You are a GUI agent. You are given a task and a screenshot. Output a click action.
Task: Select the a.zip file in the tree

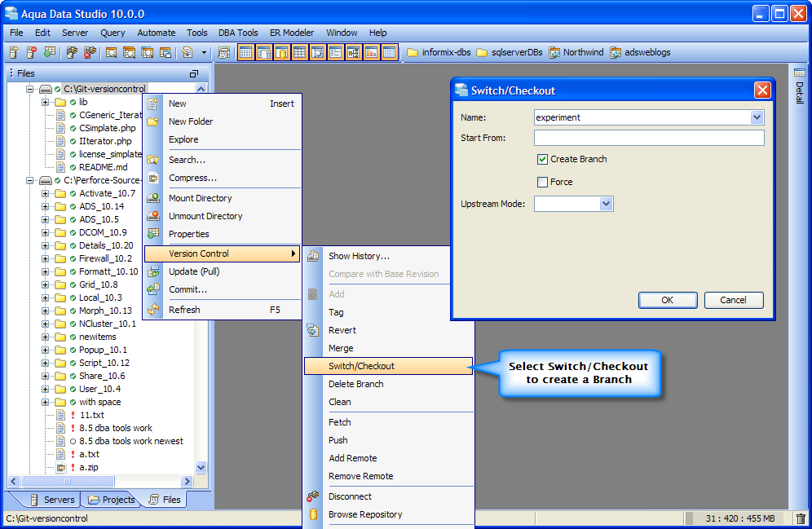click(x=89, y=467)
